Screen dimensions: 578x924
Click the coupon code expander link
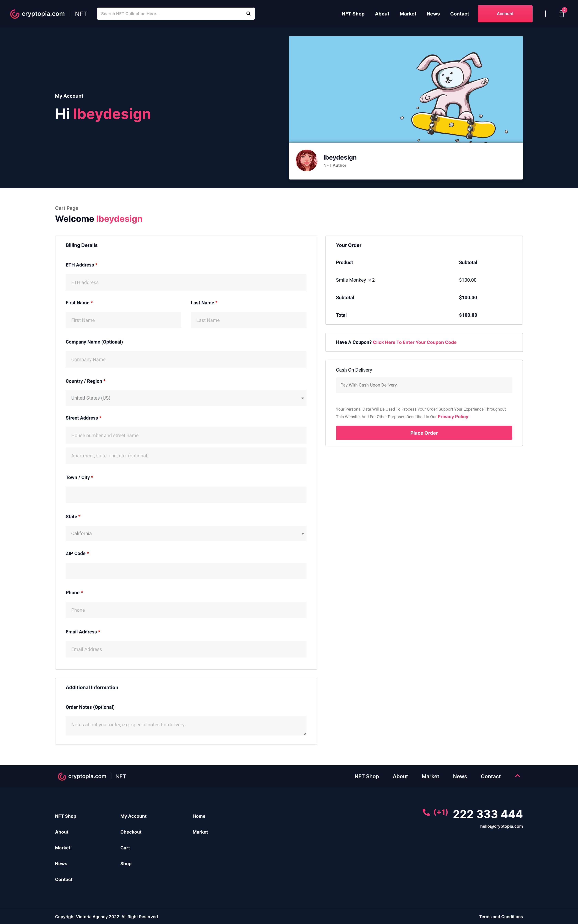(414, 342)
